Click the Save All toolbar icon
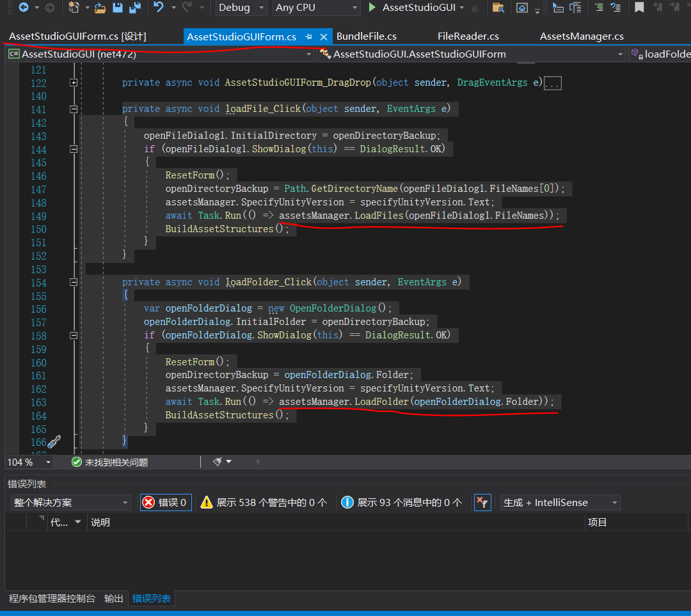Viewport: 691px width, 616px height. [134, 8]
